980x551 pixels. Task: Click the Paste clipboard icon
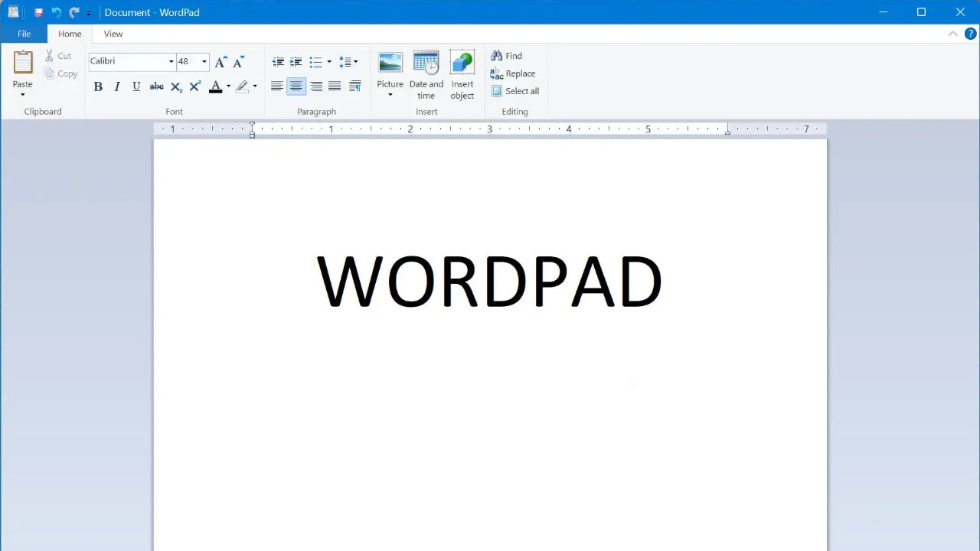[23, 62]
